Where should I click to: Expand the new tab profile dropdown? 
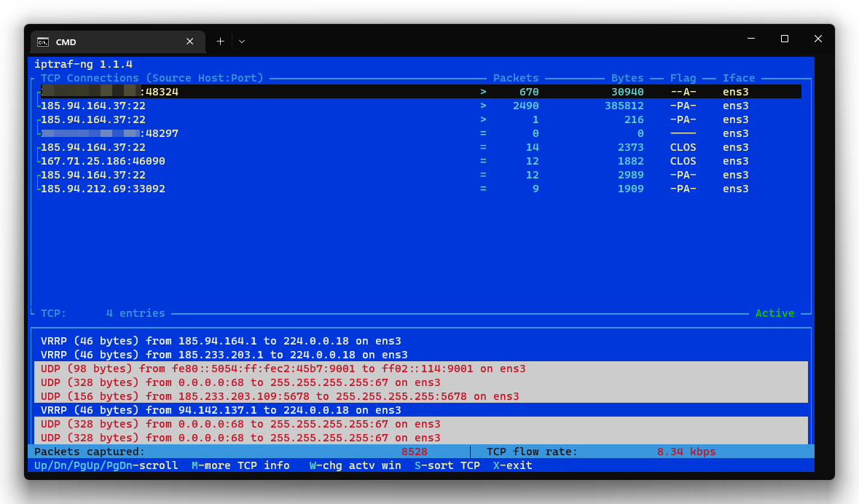[x=242, y=42]
